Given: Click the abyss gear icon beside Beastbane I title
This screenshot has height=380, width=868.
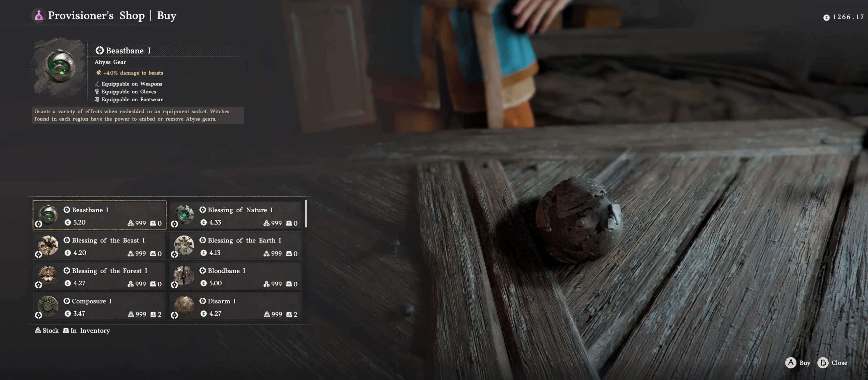Looking at the screenshot, I should 99,51.
